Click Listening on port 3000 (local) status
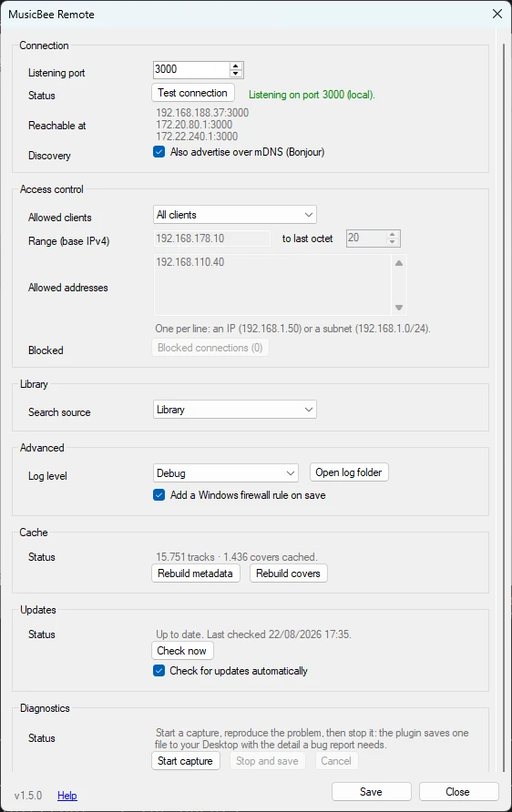Viewport: 512px width, 812px height. tap(312, 95)
